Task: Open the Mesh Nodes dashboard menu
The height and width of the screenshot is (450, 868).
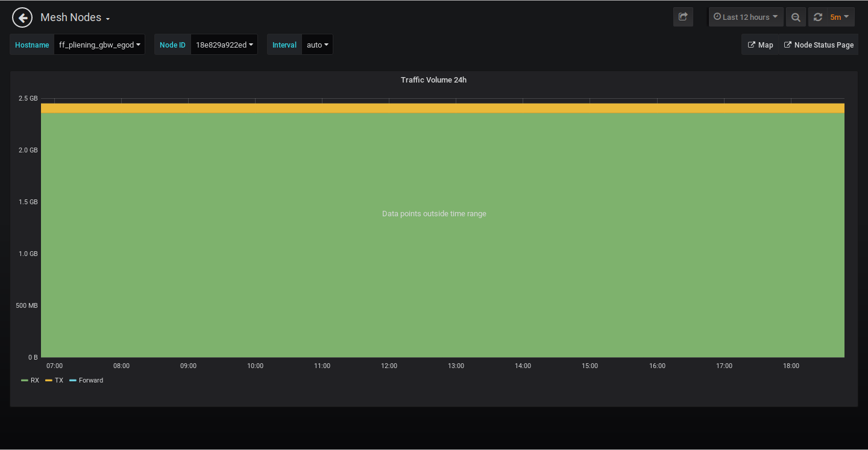Action: coord(75,17)
